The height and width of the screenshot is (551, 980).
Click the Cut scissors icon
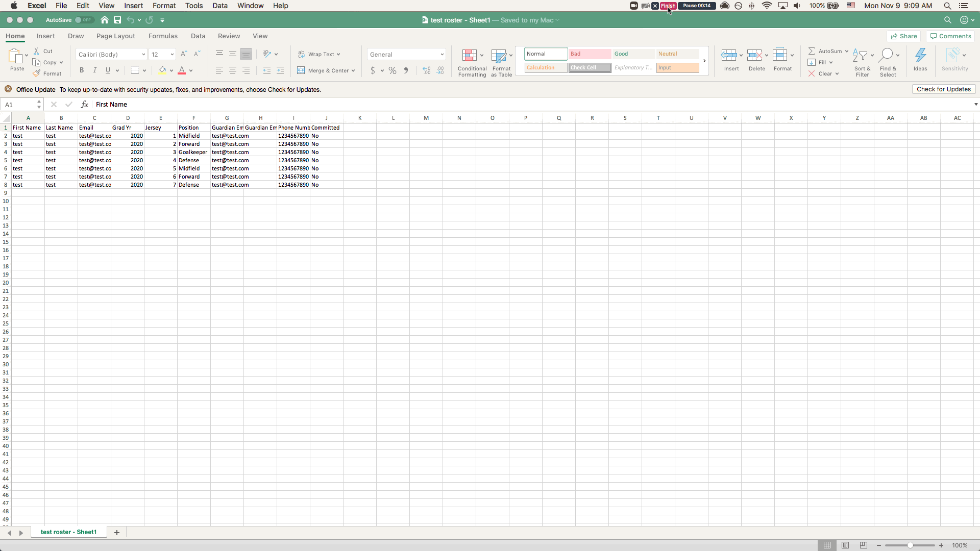(x=36, y=51)
